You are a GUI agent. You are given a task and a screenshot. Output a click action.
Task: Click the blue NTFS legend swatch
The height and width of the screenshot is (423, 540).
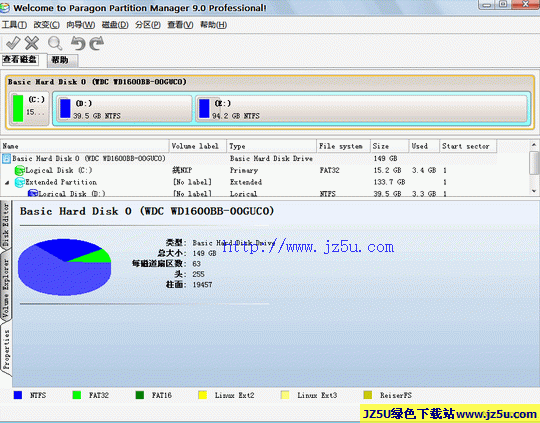[18, 395]
